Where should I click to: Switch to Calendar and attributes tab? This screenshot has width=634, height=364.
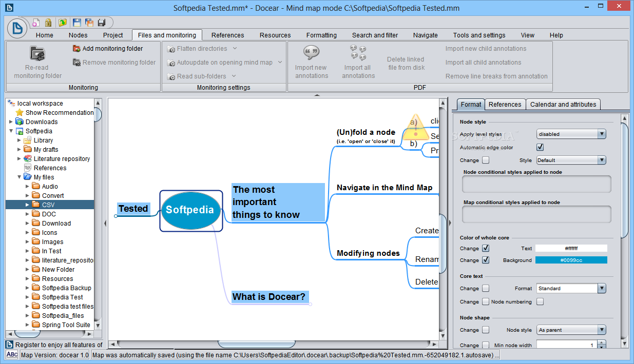[x=563, y=104]
